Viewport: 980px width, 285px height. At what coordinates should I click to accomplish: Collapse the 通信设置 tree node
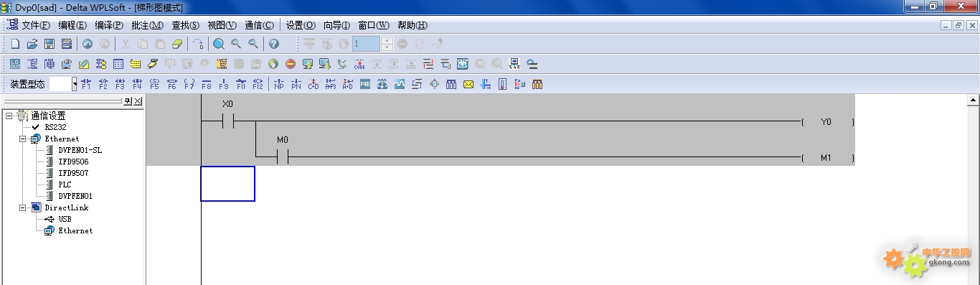pos(9,116)
